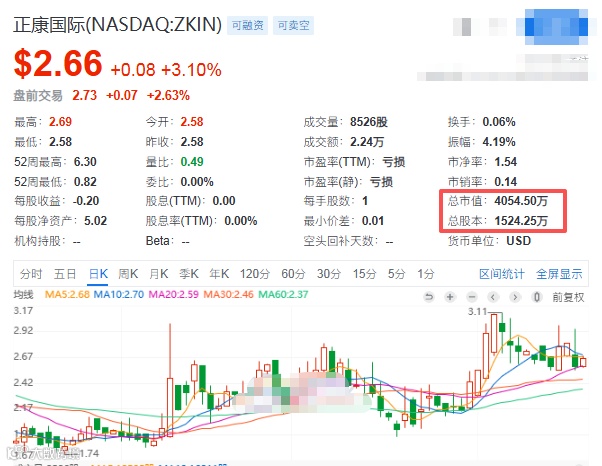
Task: Click the 总市值 value 4054.50万
Action: point(521,201)
